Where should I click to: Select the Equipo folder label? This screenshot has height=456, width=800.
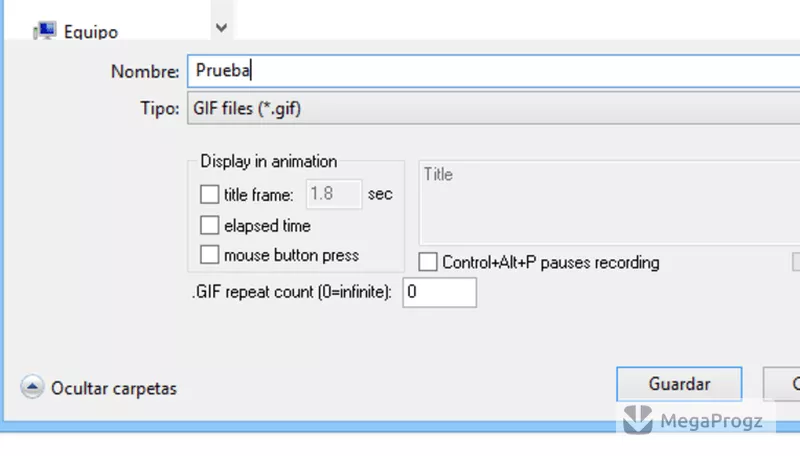(91, 32)
